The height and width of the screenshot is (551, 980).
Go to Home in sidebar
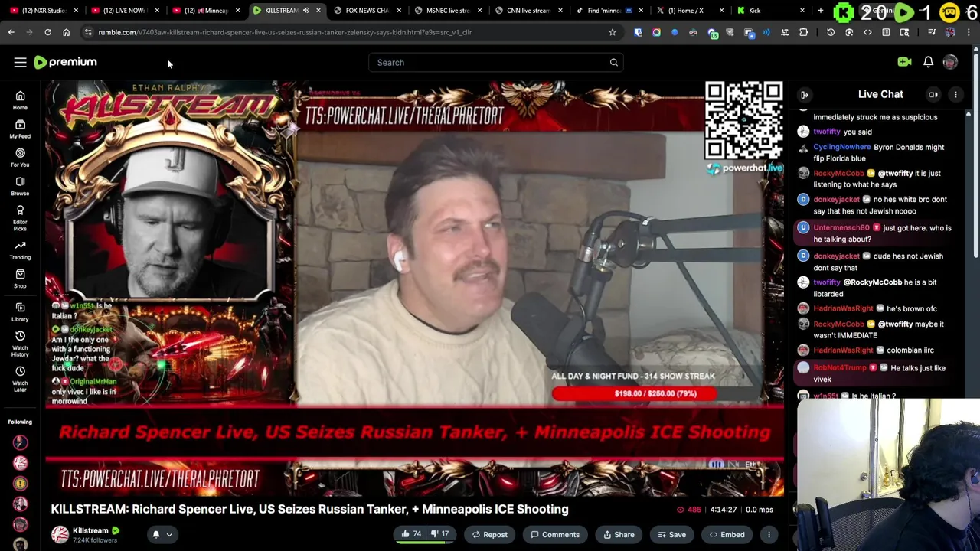click(20, 100)
